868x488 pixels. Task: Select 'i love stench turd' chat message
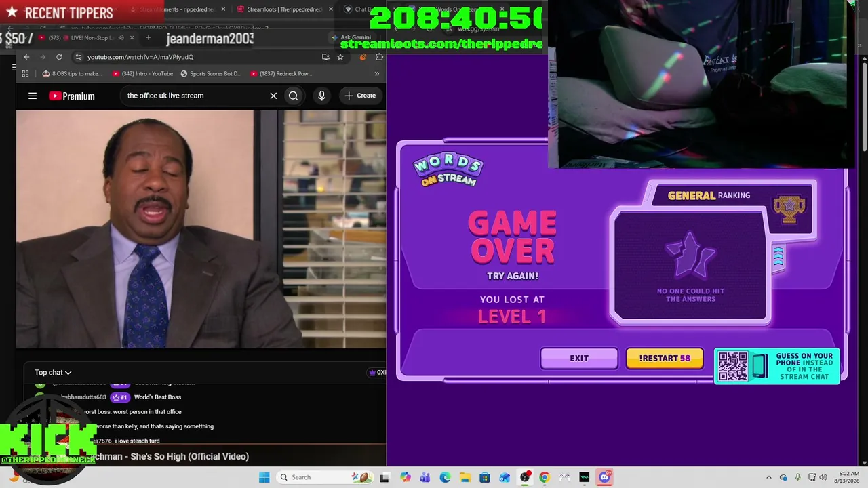click(x=137, y=441)
